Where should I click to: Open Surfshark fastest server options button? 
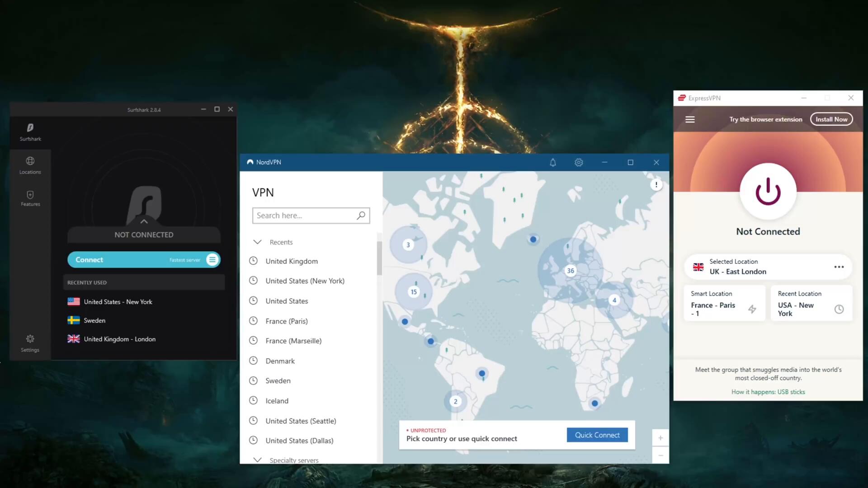coord(212,260)
